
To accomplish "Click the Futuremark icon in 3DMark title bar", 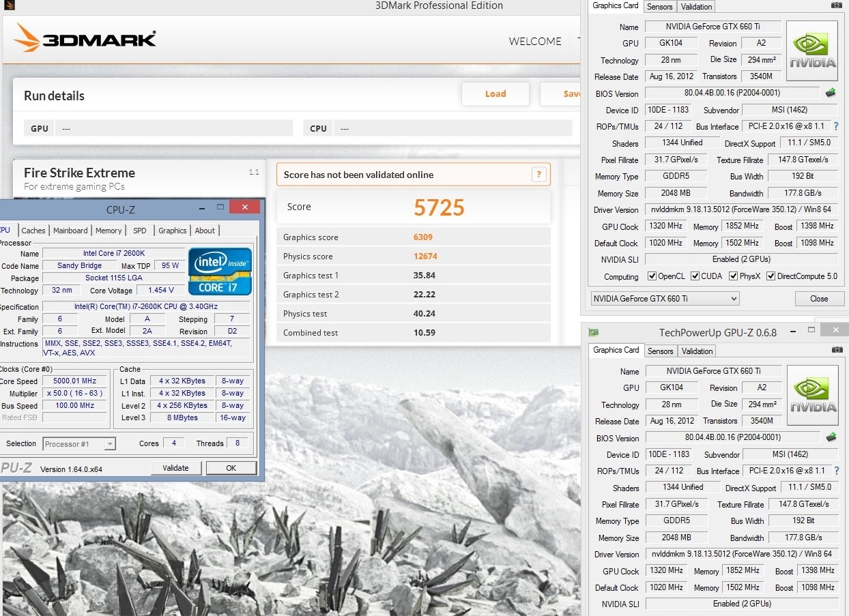I will [10, 5].
